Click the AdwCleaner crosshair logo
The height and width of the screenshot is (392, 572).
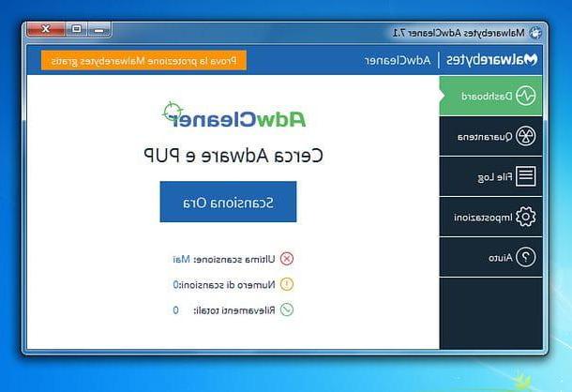(x=233, y=114)
